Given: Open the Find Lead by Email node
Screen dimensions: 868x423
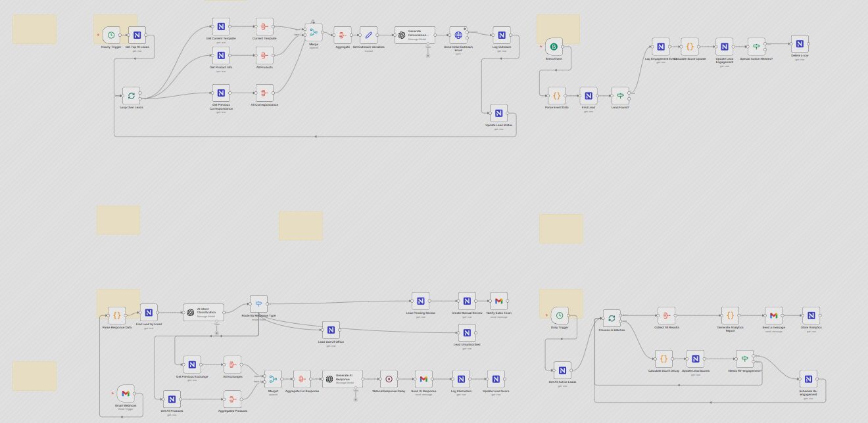Looking at the screenshot, I should tap(149, 313).
